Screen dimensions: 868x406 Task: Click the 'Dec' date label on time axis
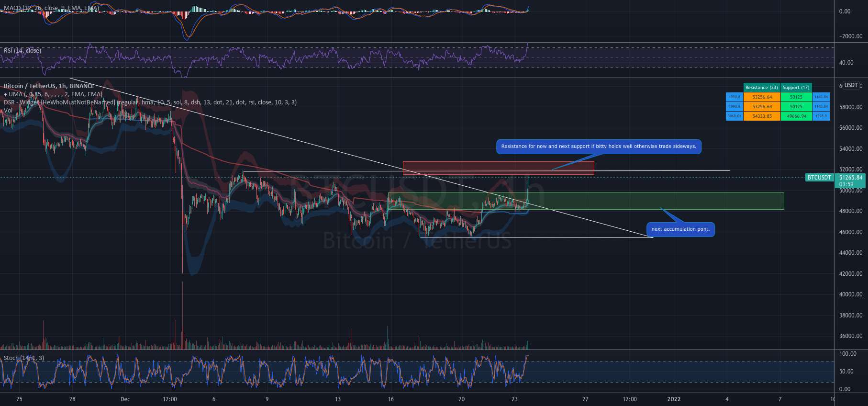pos(125,399)
